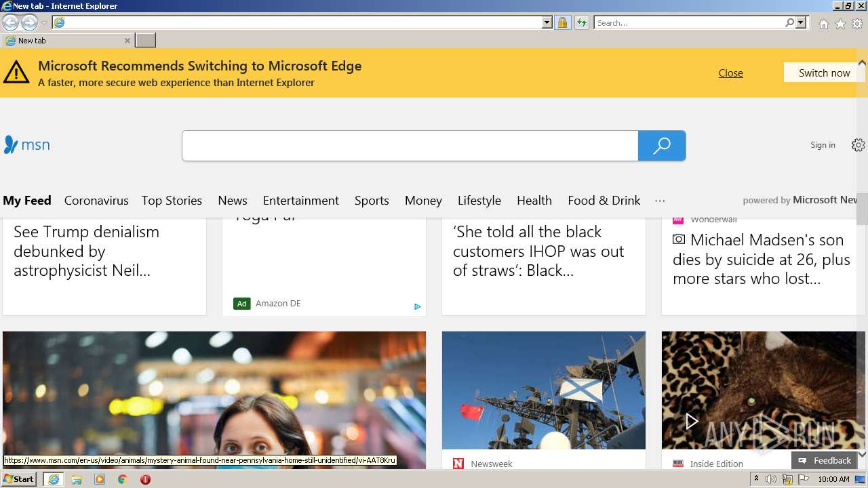Open the Sports category
The height and width of the screenshot is (488, 868).
[x=372, y=201]
